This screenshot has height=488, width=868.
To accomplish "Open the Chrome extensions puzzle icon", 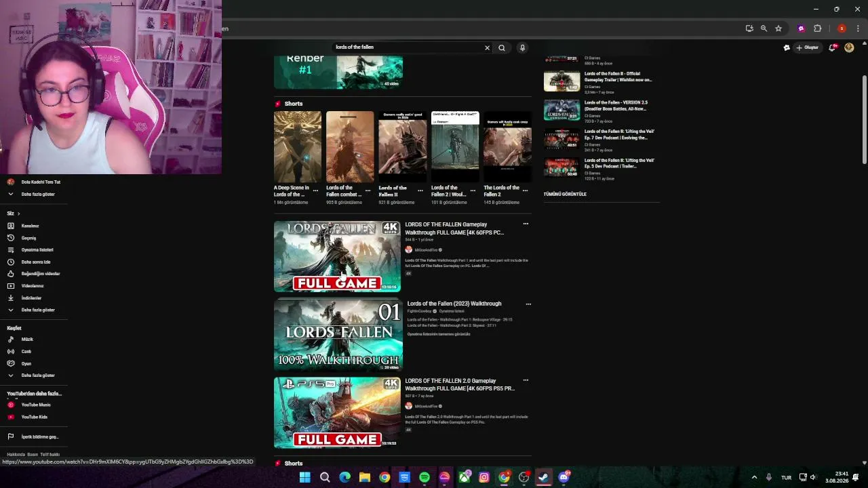I will [x=817, y=28].
